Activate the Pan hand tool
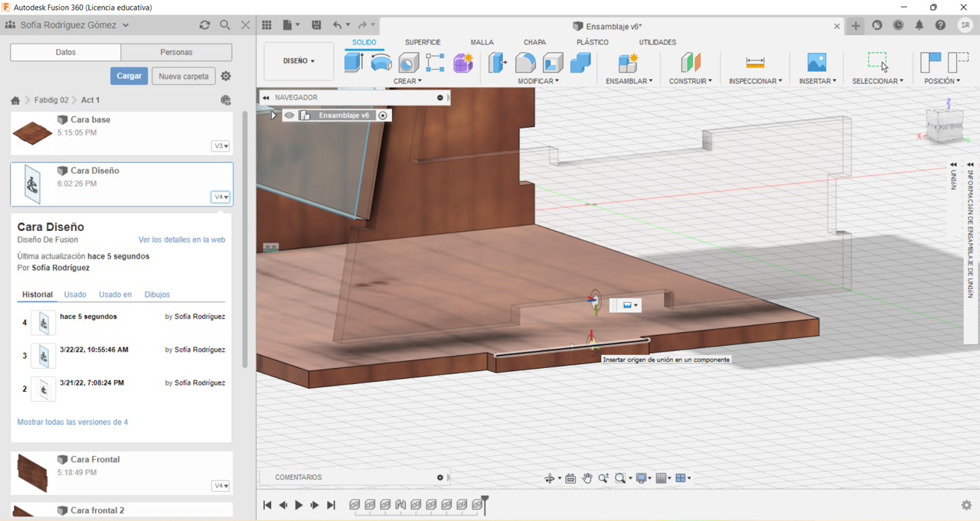 (587, 478)
